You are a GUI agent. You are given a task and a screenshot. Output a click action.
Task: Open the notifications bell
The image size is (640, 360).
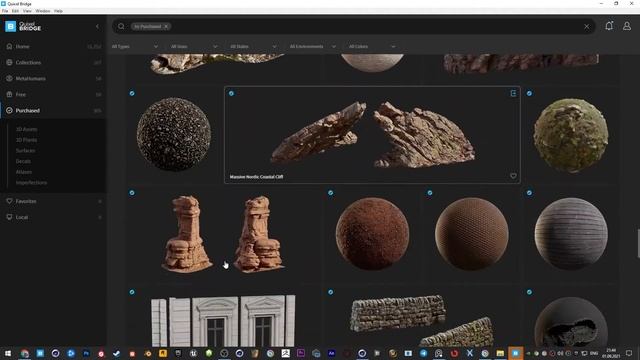(x=609, y=26)
